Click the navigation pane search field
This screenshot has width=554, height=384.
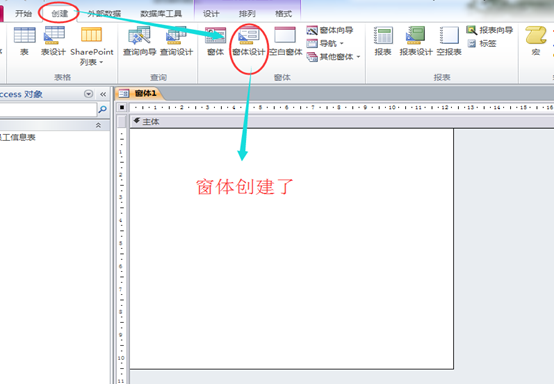[x=48, y=109]
